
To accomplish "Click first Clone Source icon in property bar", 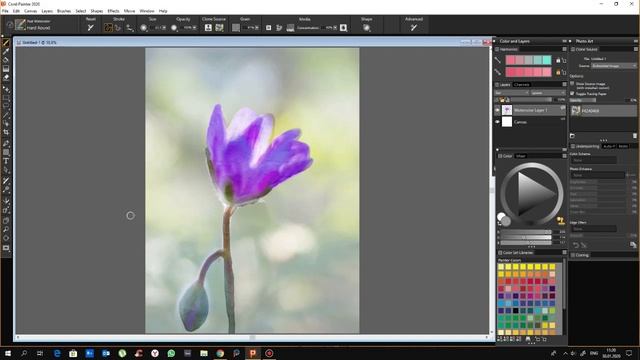I will tap(208, 28).
